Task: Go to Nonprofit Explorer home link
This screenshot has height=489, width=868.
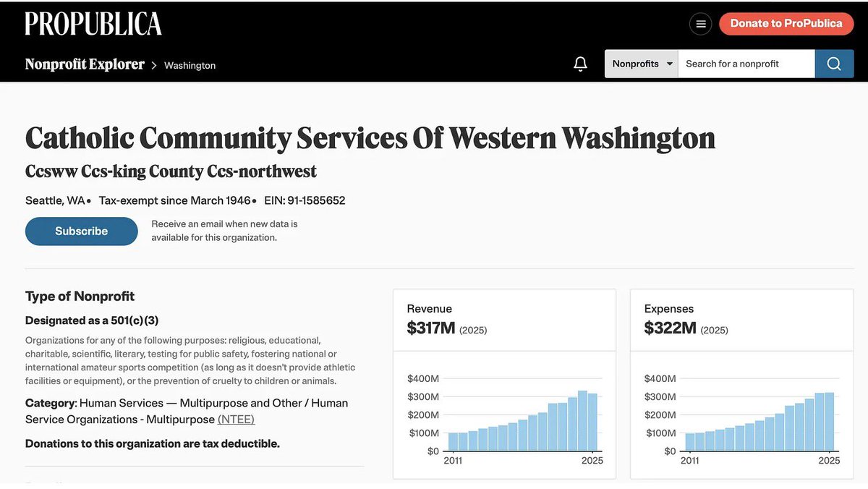Action: coord(85,64)
